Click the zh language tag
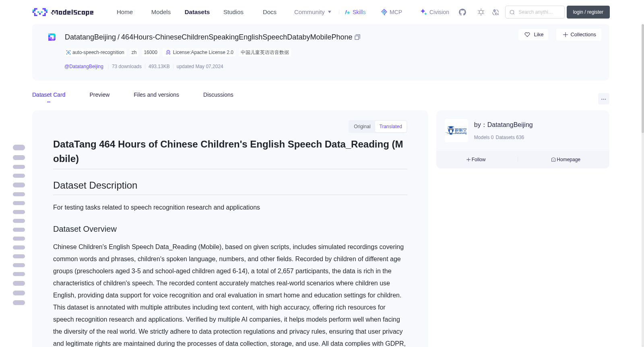The image size is (644, 347). click(x=134, y=52)
